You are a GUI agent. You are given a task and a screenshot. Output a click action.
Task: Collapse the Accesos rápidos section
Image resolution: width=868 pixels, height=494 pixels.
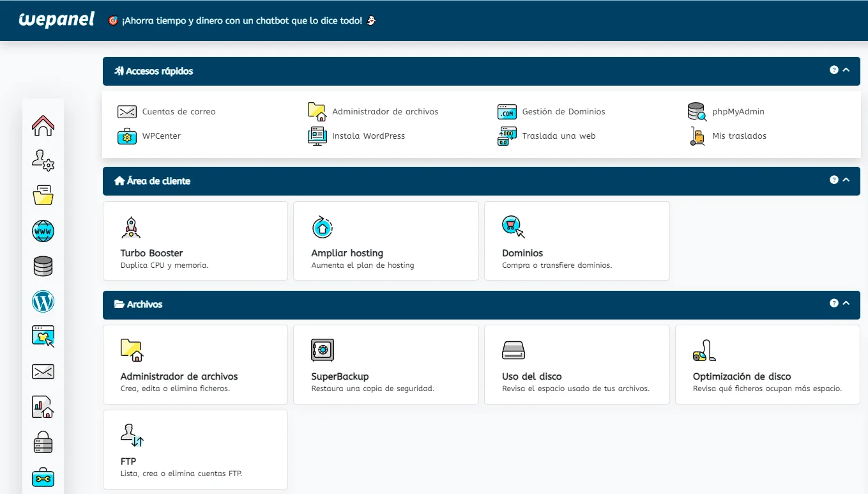(846, 70)
